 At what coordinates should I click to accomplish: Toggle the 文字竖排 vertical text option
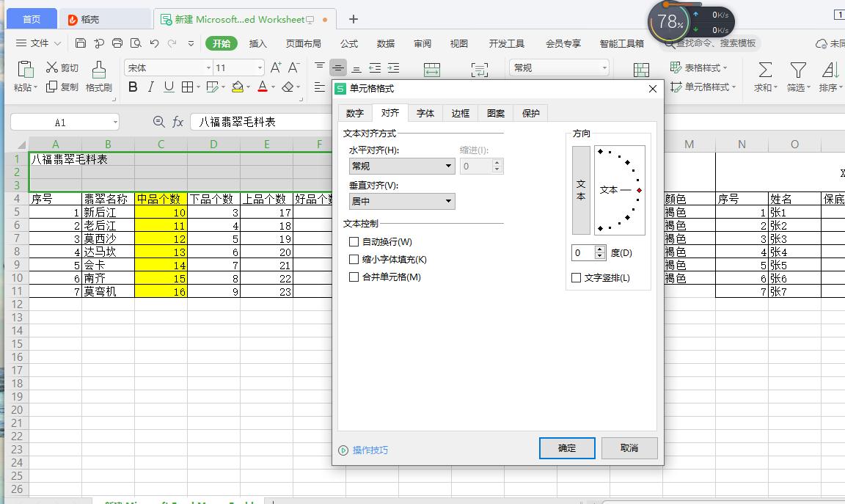click(577, 277)
